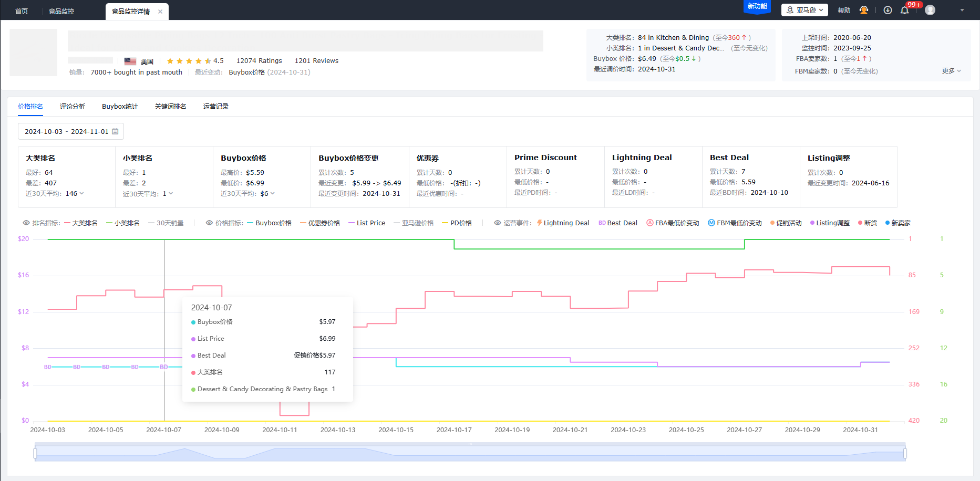Toggle 小类排名 series in legend
The height and width of the screenshot is (481, 980).
(x=123, y=223)
